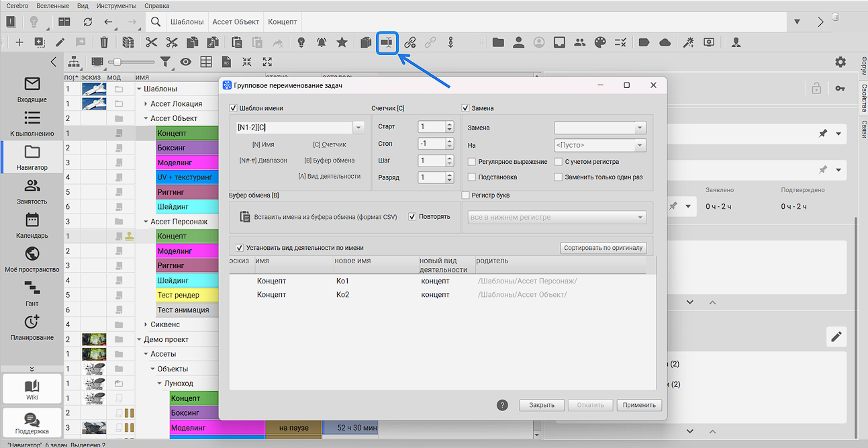This screenshot has height=448, width=868.
Task: Click the magic wand toolbar icon
Action: (x=687, y=42)
